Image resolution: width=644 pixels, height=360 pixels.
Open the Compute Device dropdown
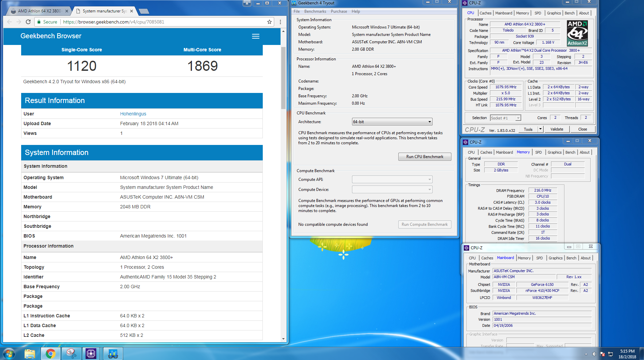(392, 190)
